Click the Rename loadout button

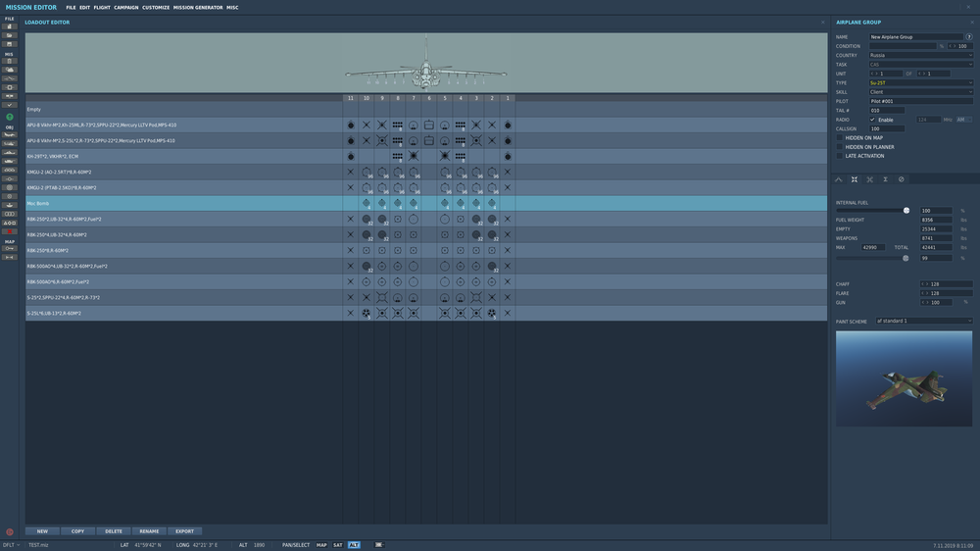point(149,531)
